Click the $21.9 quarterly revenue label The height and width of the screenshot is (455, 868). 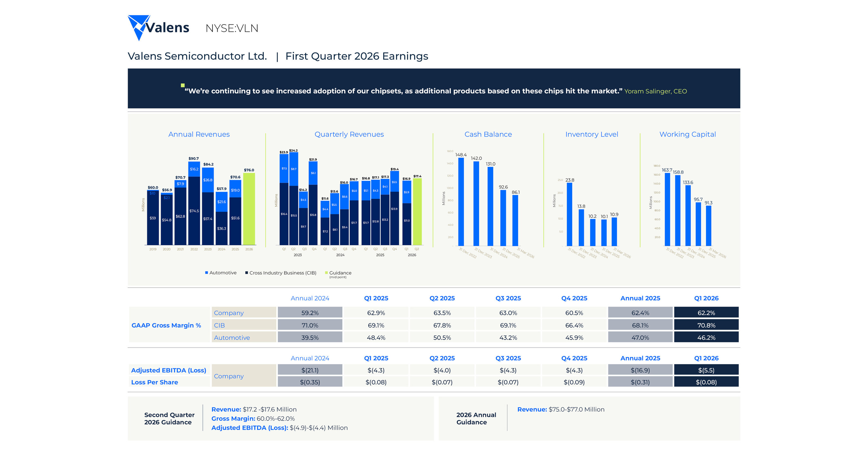click(x=313, y=160)
